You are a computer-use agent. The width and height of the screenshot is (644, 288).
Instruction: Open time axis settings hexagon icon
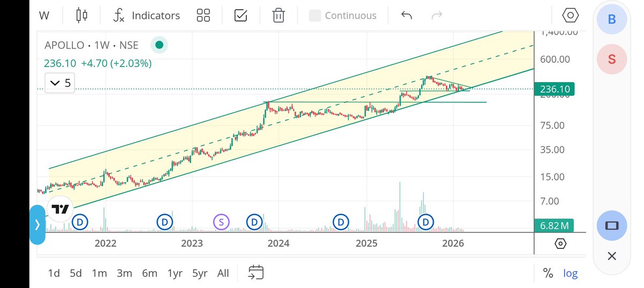(560, 244)
